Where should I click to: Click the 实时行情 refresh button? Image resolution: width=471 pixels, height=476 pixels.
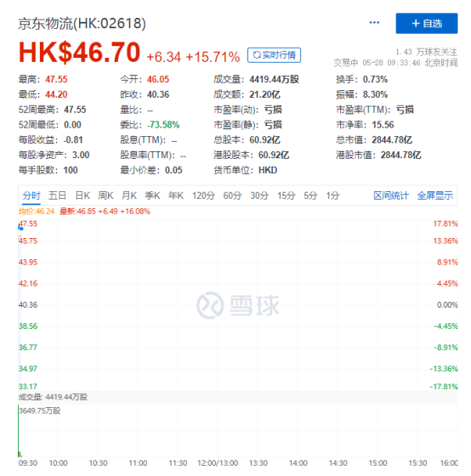point(274,55)
